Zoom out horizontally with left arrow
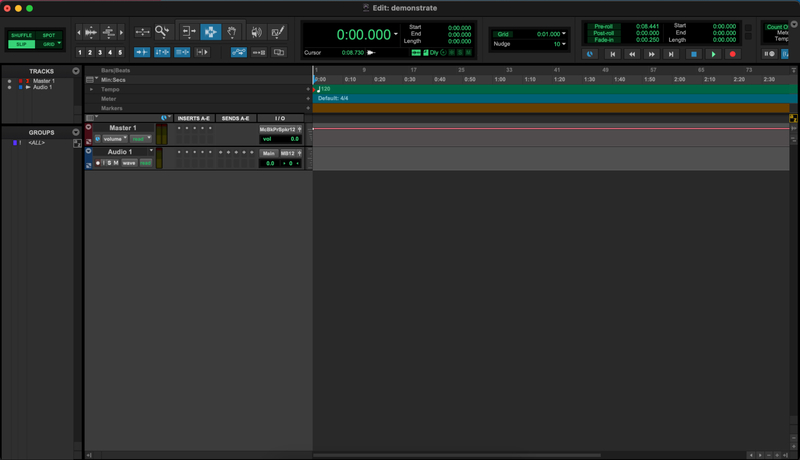The width and height of the screenshot is (800, 460). (79, 33)
